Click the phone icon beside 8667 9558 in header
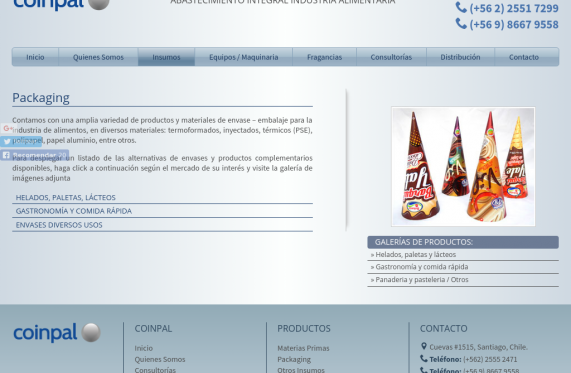 461,24
